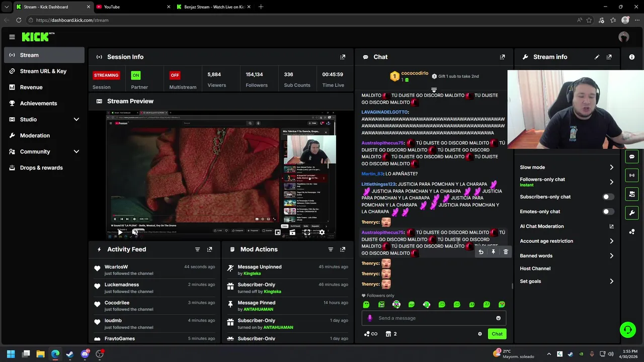Toggle Emotes-only chat
Image resolution: width=644 pixels, height=362 pixels.
coord(608,212)
